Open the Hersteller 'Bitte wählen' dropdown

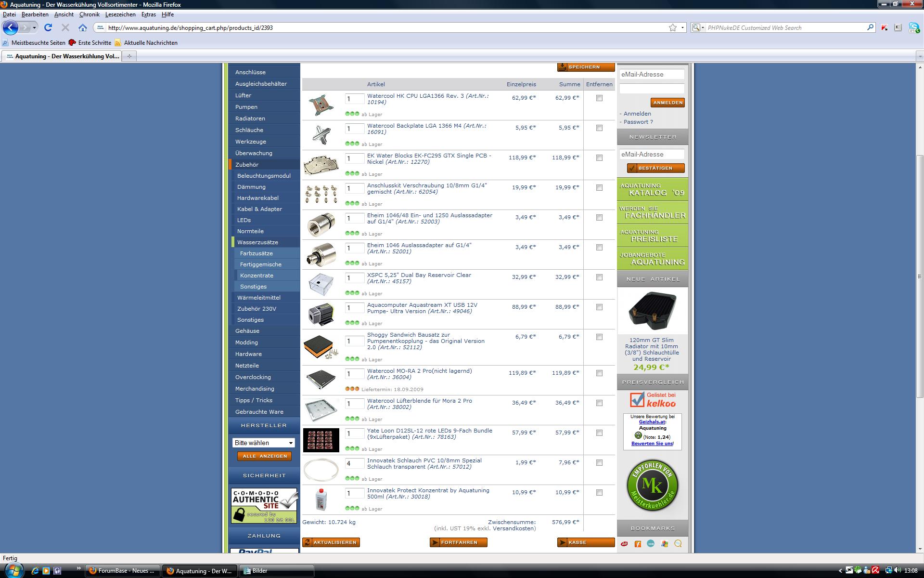(264, 443)
